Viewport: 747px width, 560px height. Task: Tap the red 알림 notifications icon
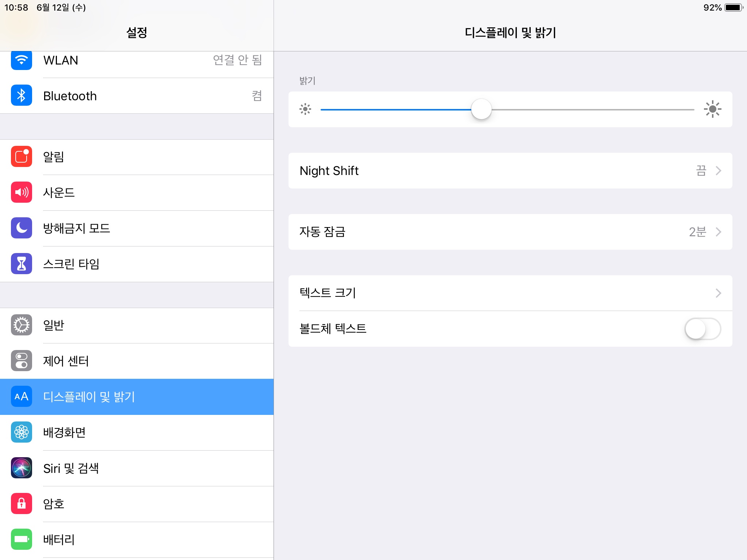22,156
